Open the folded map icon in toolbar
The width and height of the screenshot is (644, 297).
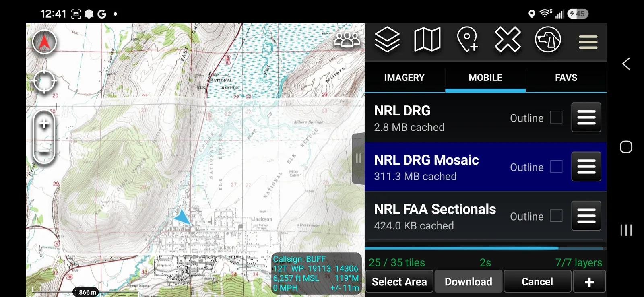[427, 39]
